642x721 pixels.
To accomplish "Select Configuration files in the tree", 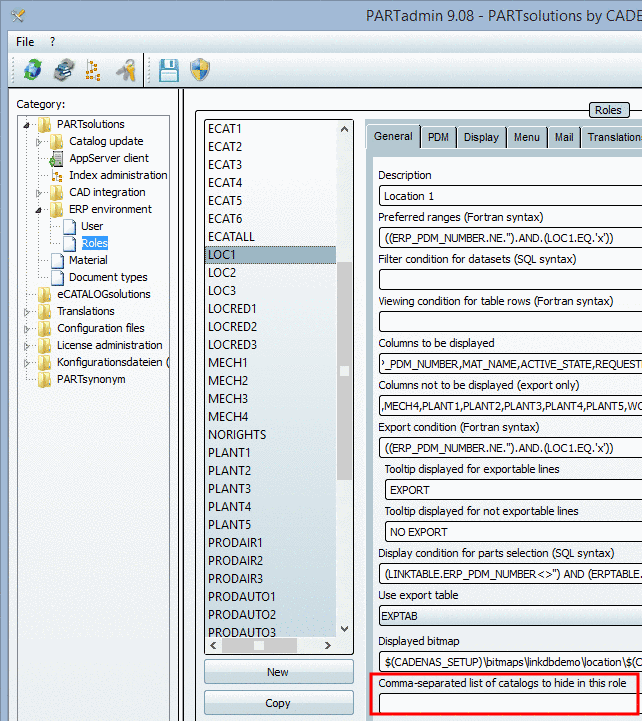I will pos(101,328).
